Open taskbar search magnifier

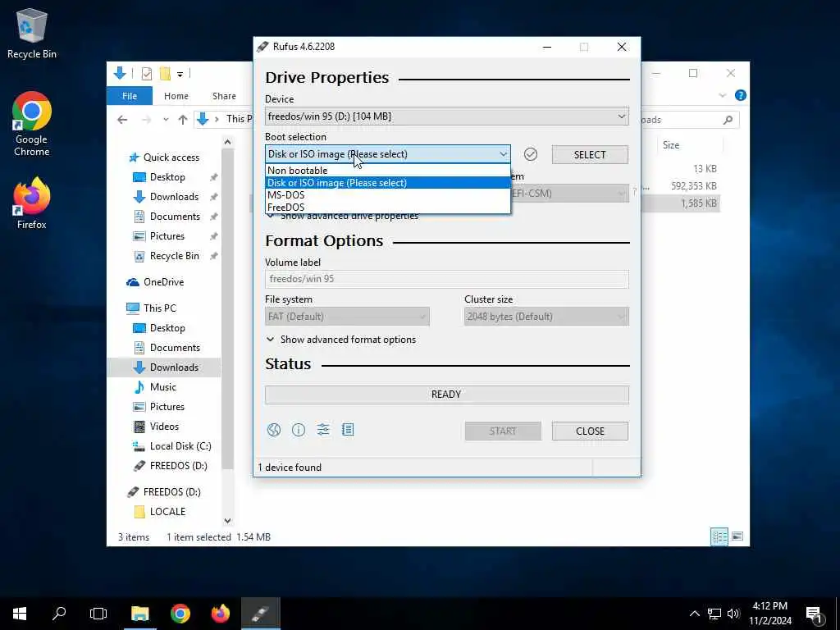(59, 614)
